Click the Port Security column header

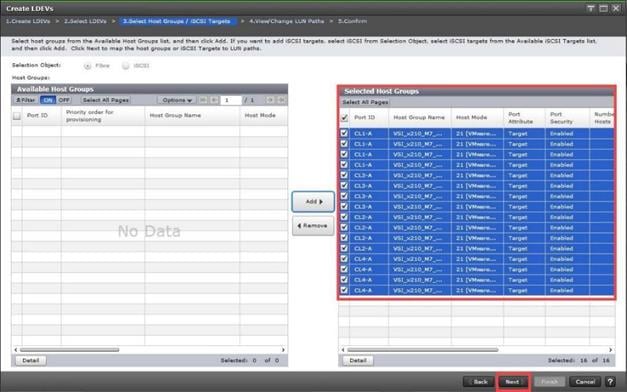567,118
